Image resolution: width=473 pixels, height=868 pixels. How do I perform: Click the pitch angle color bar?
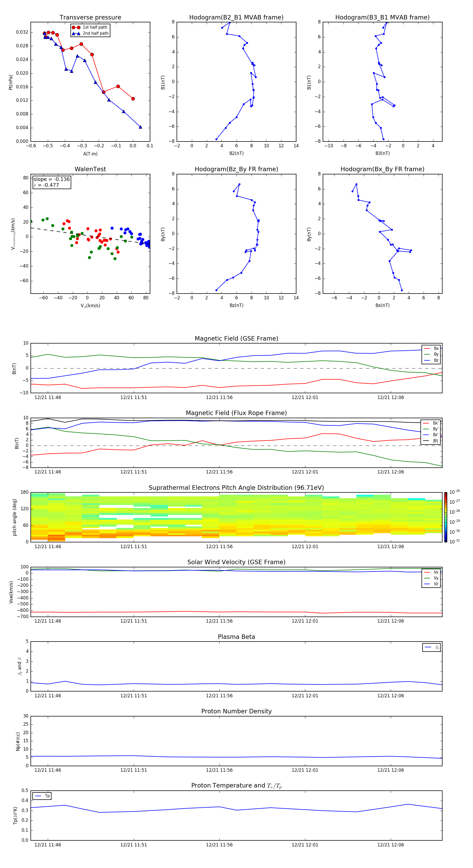coord(446,517)
